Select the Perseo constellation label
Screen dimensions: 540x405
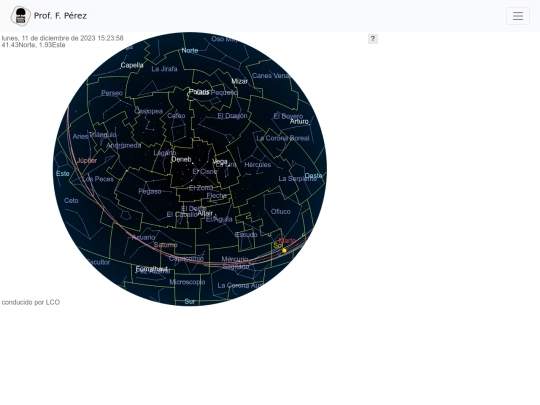click(x=112, y=93)
